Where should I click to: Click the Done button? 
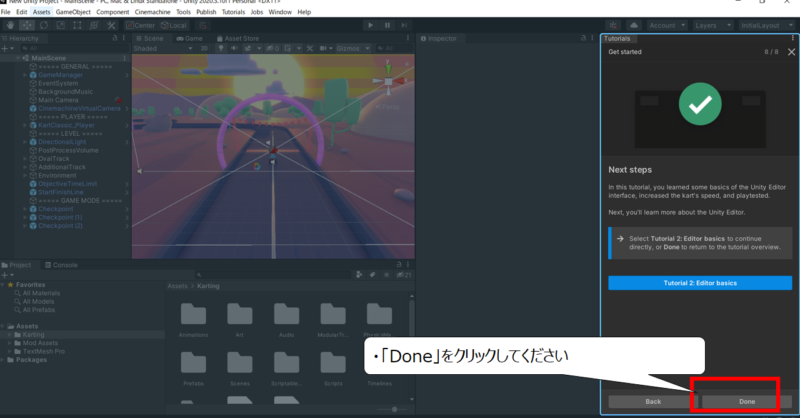click(x=746, y=402)
